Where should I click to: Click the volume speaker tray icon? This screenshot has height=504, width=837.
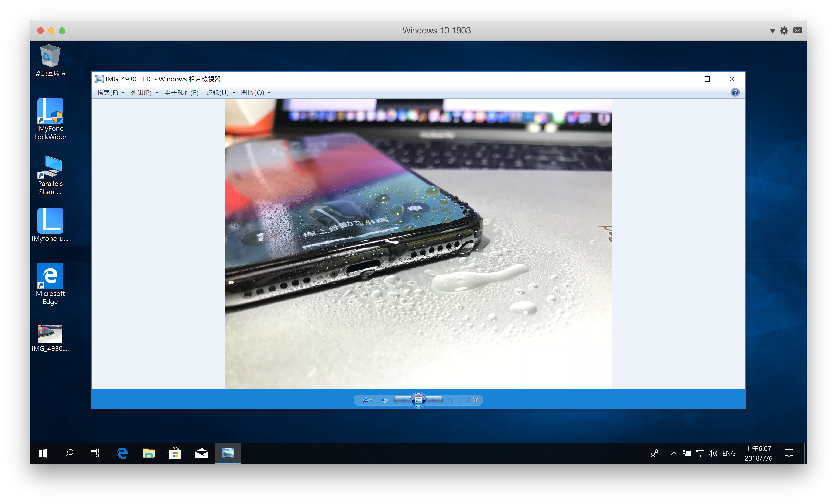tap(713, 453)
